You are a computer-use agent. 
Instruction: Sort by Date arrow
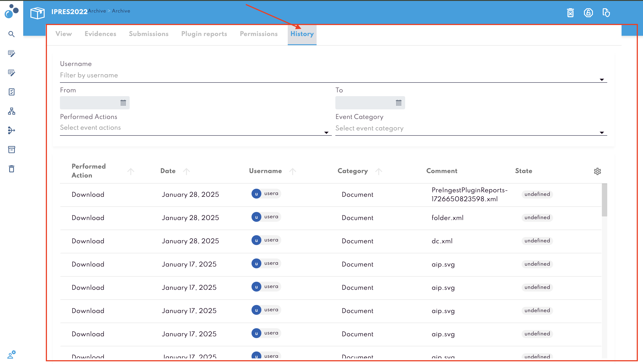tap(186, 171)
